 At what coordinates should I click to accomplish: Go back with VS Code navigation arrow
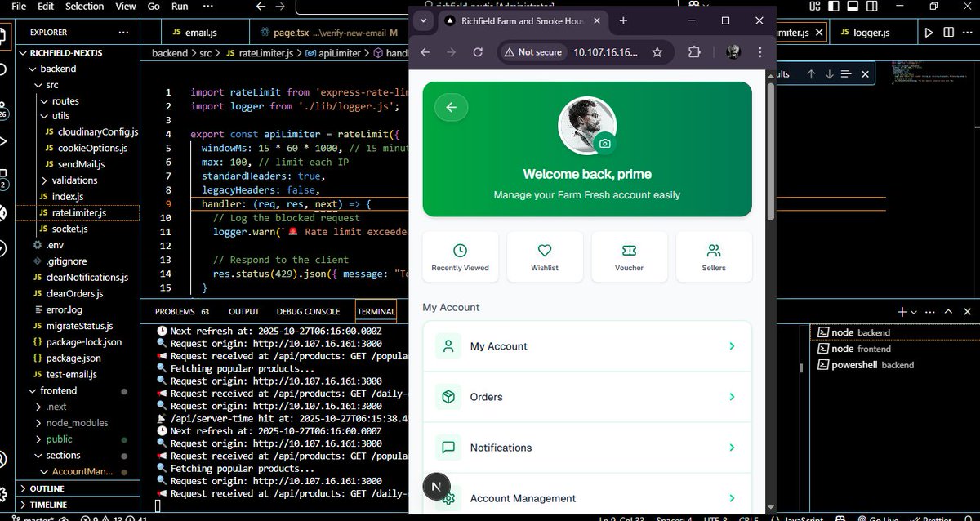[x=261, y=6]
